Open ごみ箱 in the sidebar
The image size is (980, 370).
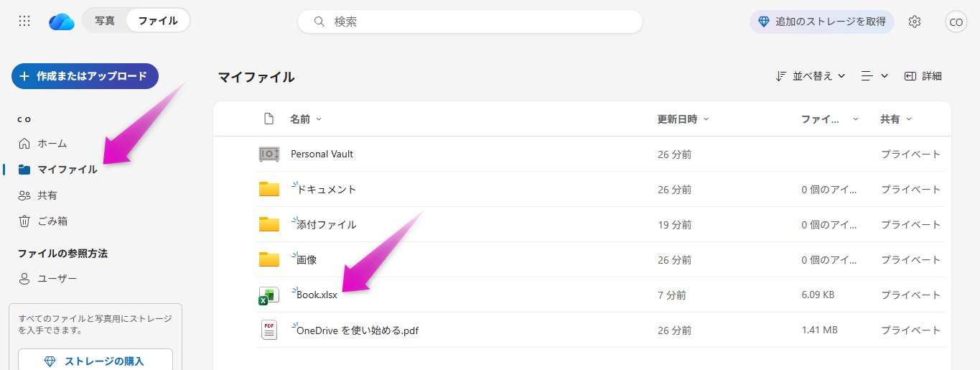tap(52, 221)
